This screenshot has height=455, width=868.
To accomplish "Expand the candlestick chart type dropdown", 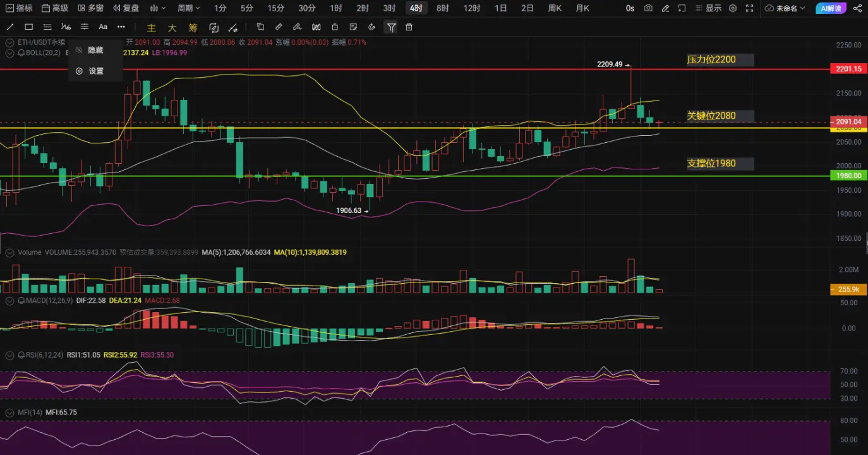I will click(158, 8).
